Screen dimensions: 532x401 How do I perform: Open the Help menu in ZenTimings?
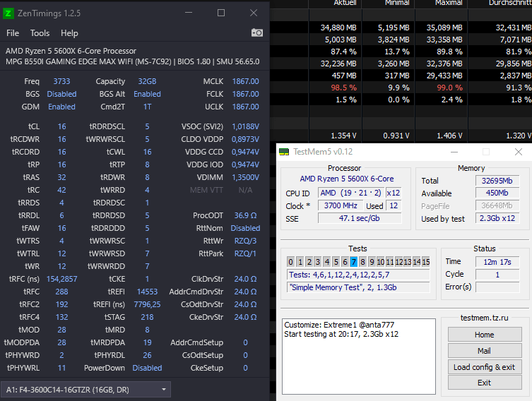[69, 33]
